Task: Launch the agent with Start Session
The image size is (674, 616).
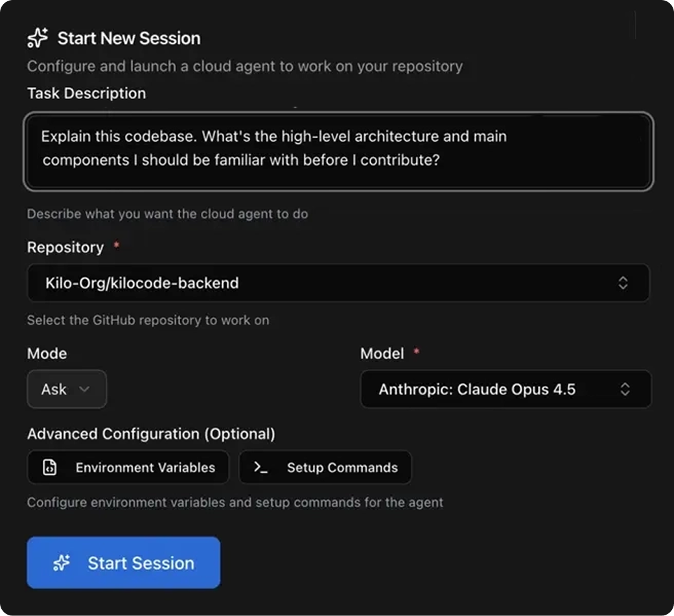Action: pos(123,563)
